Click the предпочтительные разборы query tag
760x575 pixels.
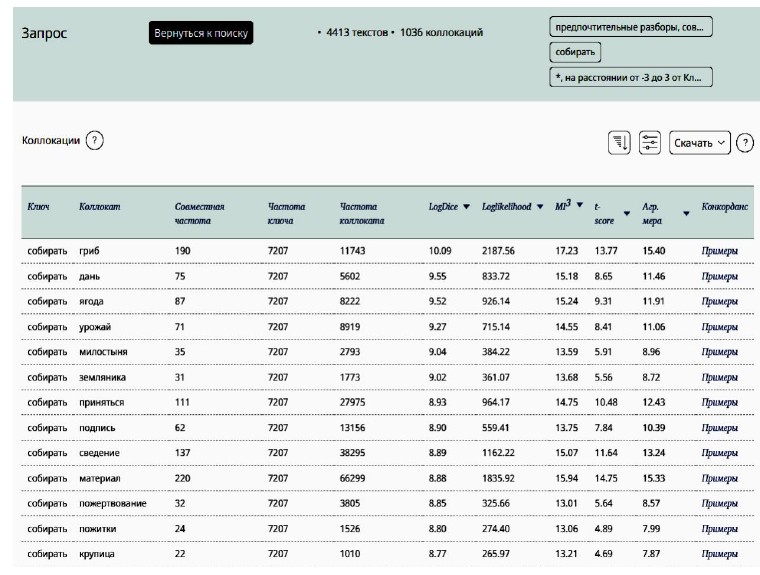[x=630, y=28]
